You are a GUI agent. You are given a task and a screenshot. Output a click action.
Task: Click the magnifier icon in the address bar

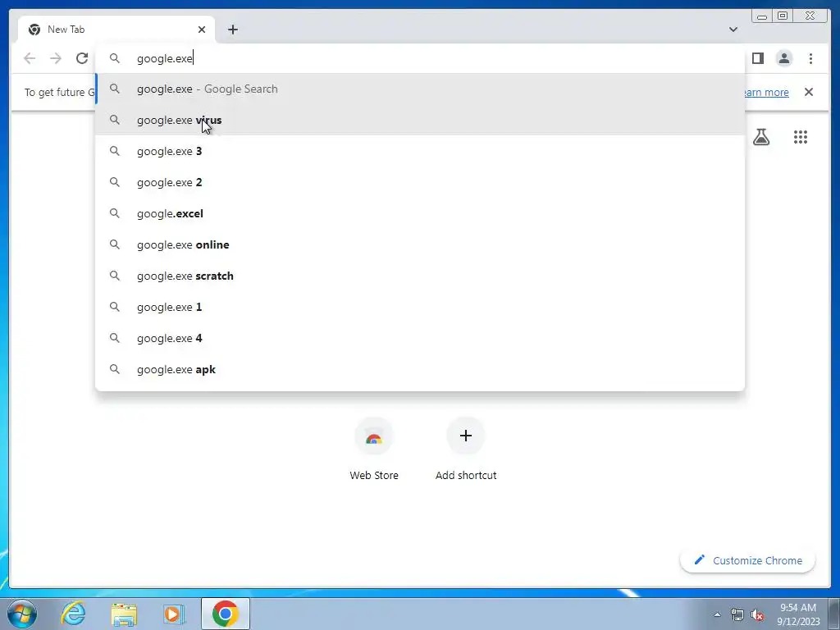[x=115, y=58]
